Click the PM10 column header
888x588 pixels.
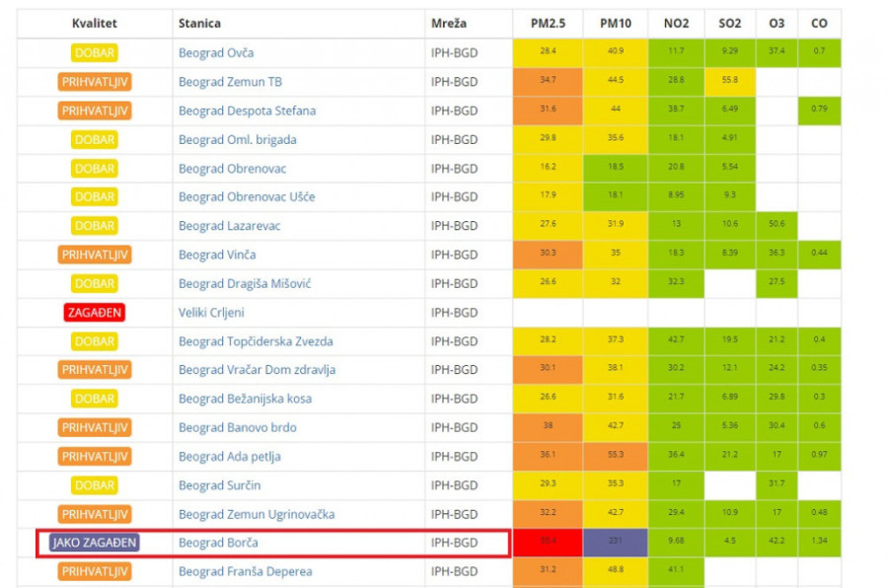616,23
